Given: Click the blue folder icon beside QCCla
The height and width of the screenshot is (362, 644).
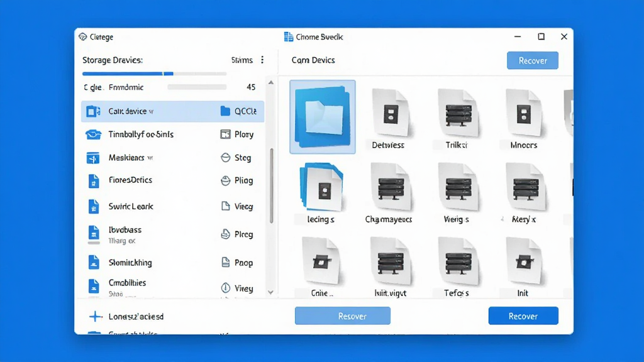Looking at the screenshot, I should tap(225, 111).
